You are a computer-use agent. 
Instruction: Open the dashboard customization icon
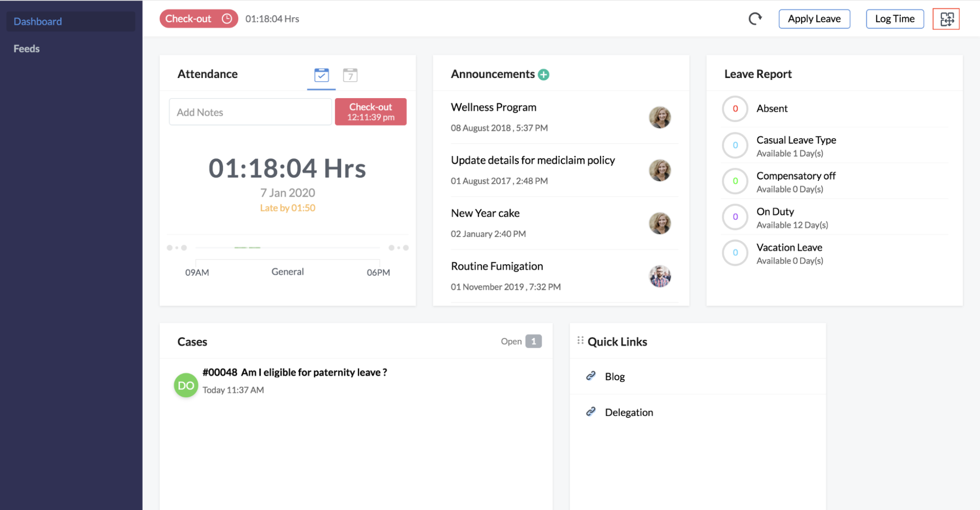click(x=946, y=19)
